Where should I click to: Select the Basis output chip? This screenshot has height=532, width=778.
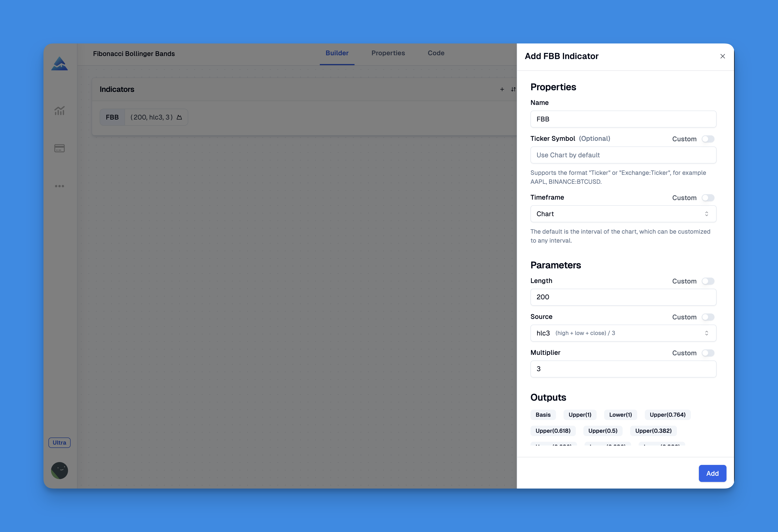point(543,414)
